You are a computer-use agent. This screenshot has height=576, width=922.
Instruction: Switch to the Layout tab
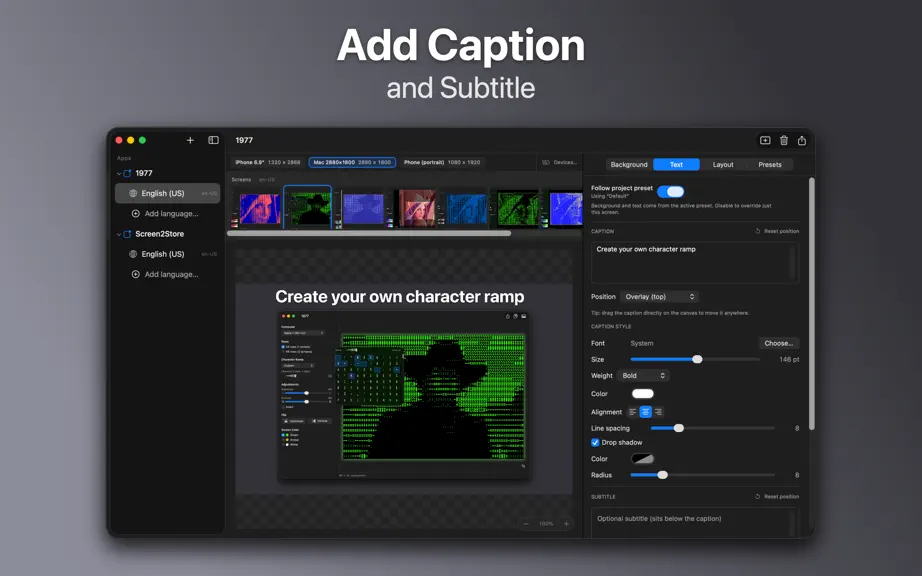[x=723, y=165]
